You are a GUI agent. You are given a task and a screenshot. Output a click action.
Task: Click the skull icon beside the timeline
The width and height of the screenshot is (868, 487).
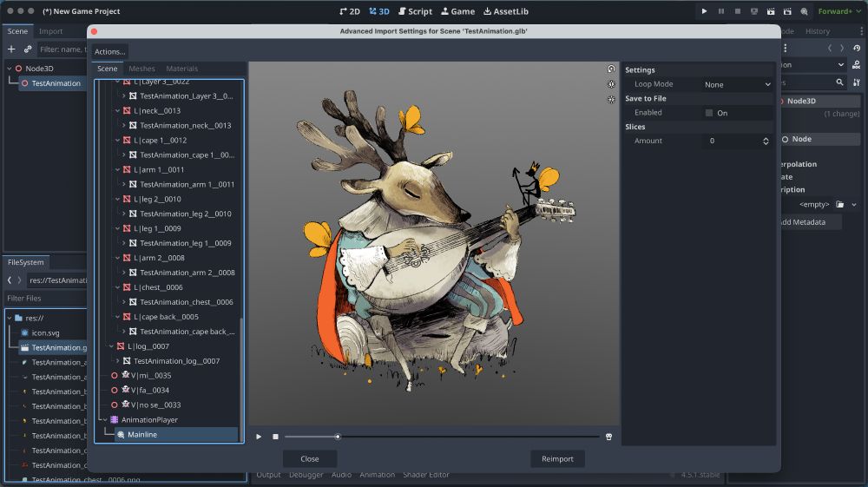tap(608, 437)
